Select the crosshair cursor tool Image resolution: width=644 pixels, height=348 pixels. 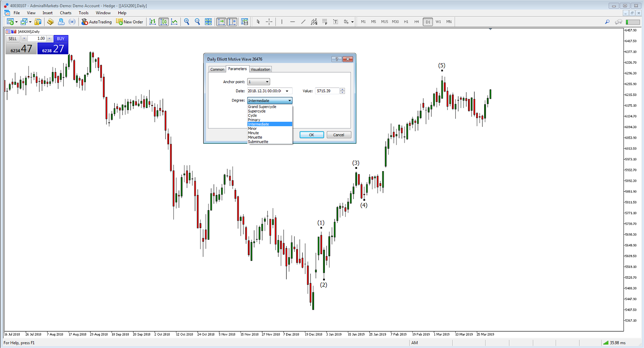click(x=269, y=22)
